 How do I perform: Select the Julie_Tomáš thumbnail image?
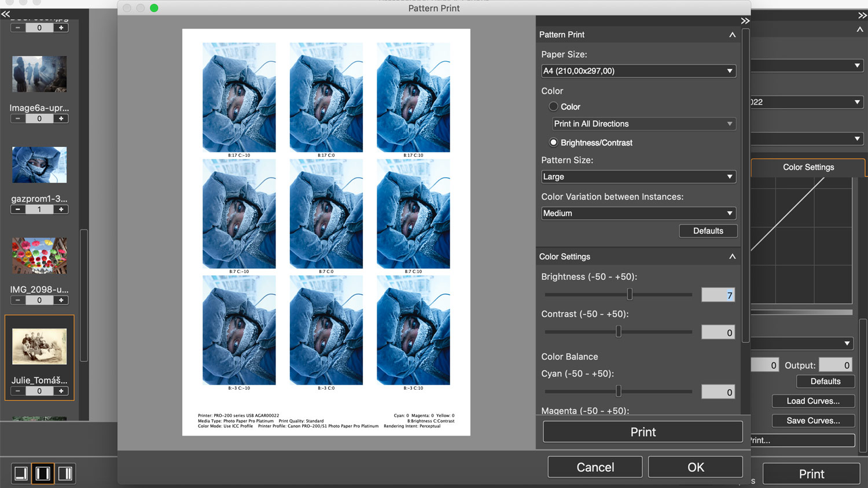coord(39,346)
